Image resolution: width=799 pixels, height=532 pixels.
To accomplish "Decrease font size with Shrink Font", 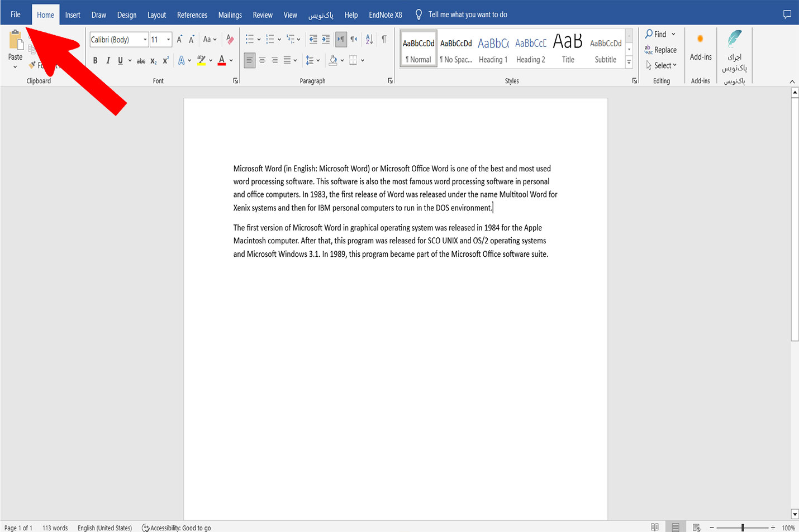I will coord(192,40).
